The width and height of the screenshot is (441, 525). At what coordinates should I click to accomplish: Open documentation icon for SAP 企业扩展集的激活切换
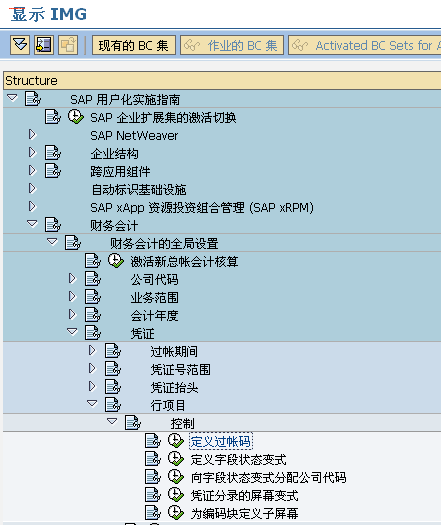click(53, 117)
